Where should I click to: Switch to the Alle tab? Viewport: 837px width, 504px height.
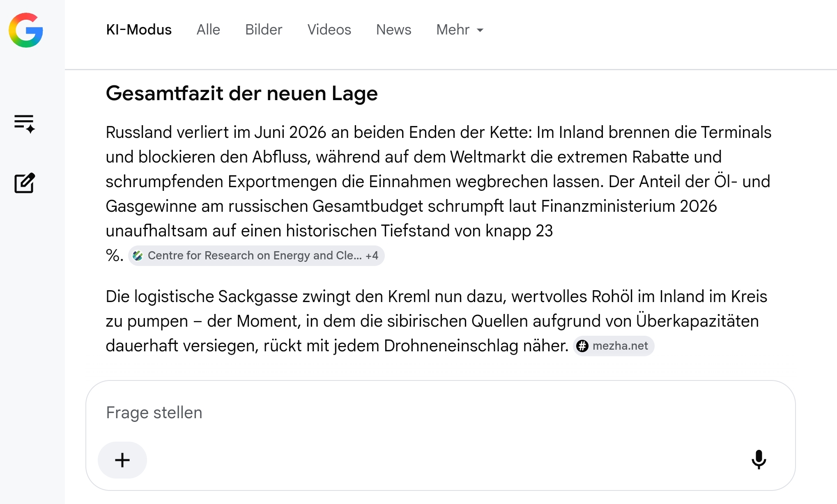[208, 30]
